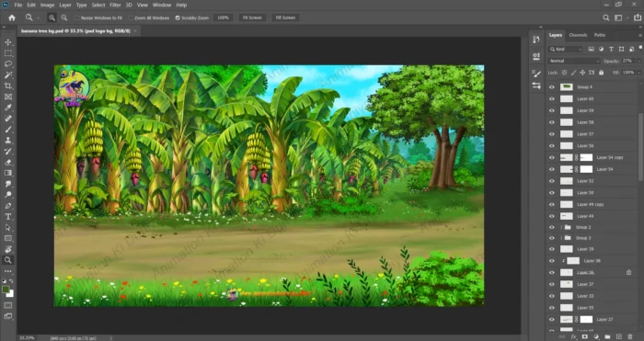Select the Hand tool
Viewport: 644px width, 341px height.
7,249
